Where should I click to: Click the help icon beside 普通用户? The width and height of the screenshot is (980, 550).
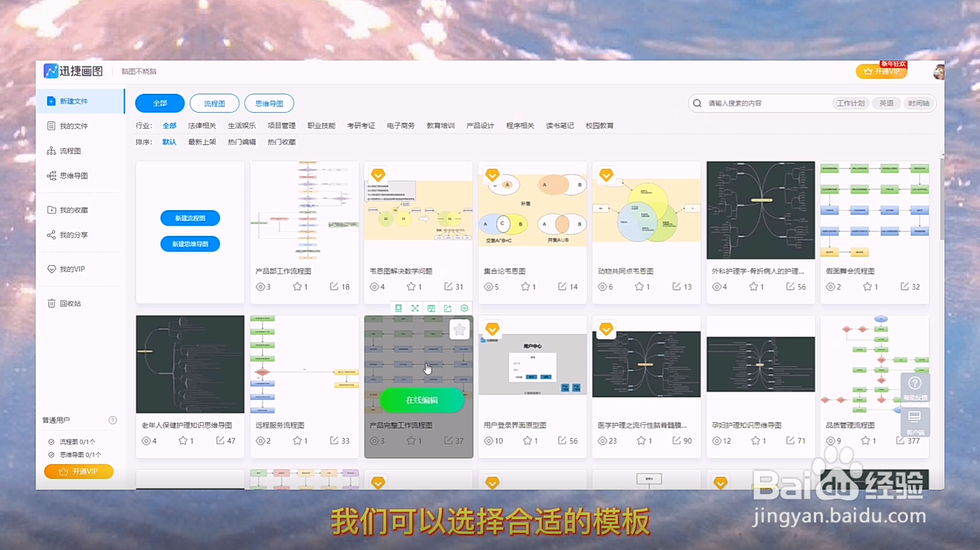[113, 420]
